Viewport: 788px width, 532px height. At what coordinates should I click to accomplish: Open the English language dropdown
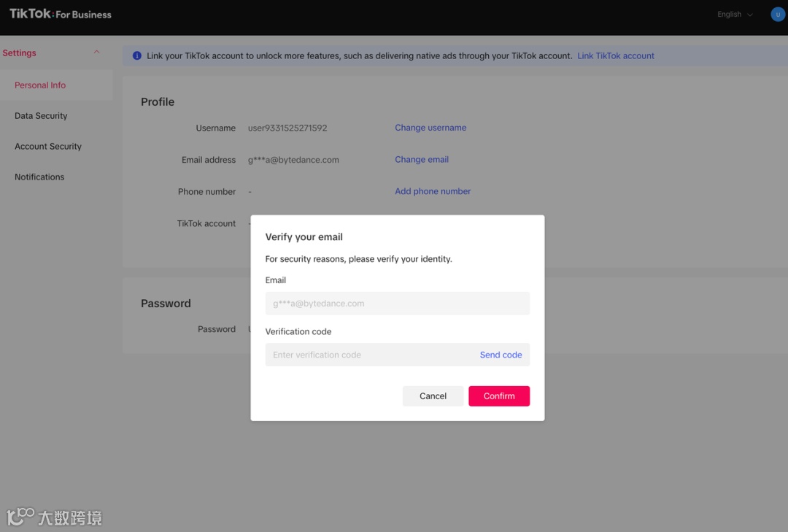[735, 14]
